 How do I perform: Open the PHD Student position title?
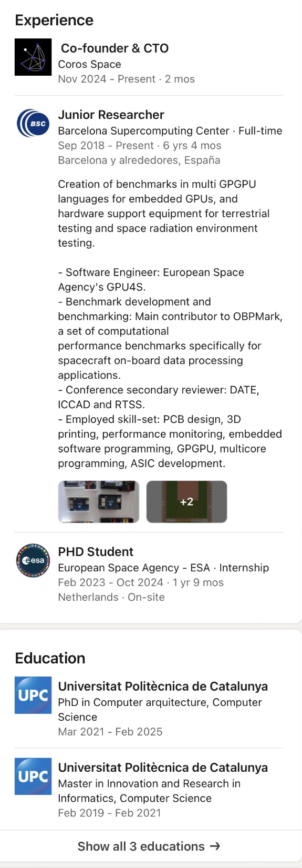click(96, 552)
